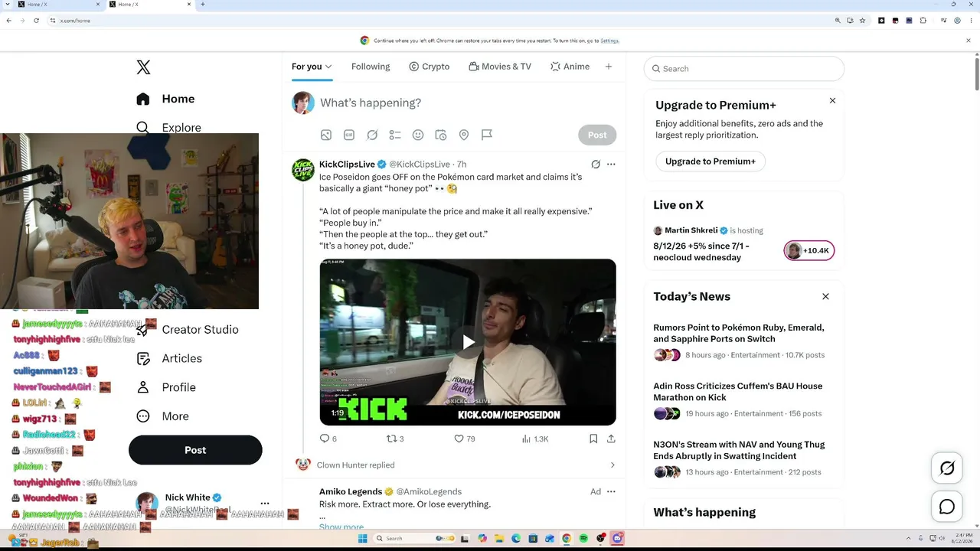Share the KickClipsLive post
Viewport: 980px width, 551px height.
[611, 439]
